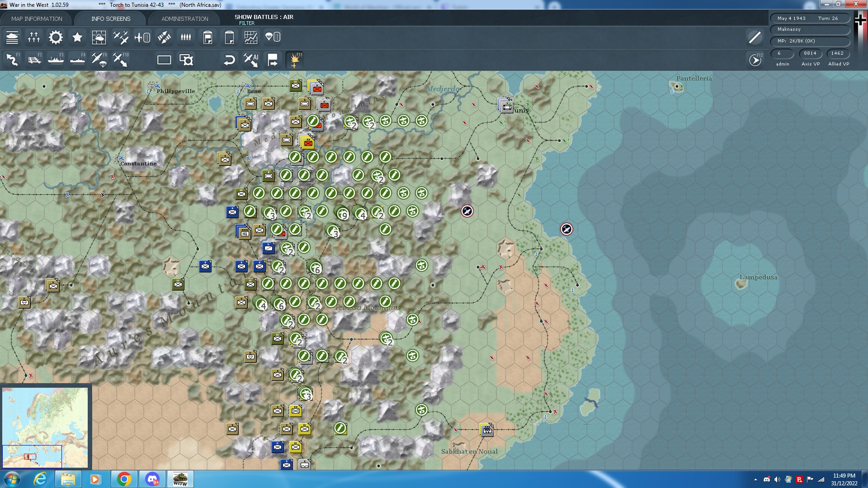This screenshot has width=868, height=488.
Task: Open the settings gear icon in the toolbar
Action: point(55,37)
